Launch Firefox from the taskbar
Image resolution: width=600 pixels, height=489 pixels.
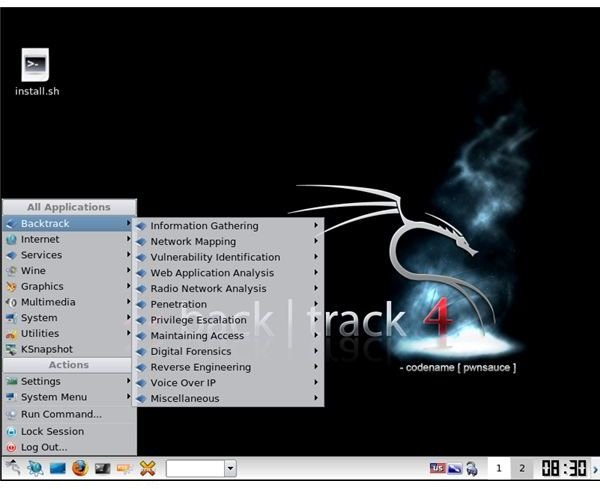tap(80, 468)
